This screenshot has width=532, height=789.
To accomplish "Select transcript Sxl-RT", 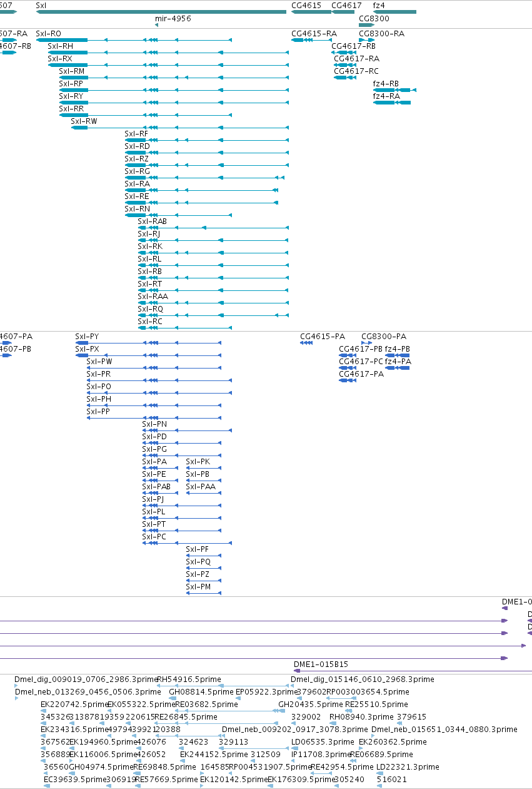I will tap(150, 284).
